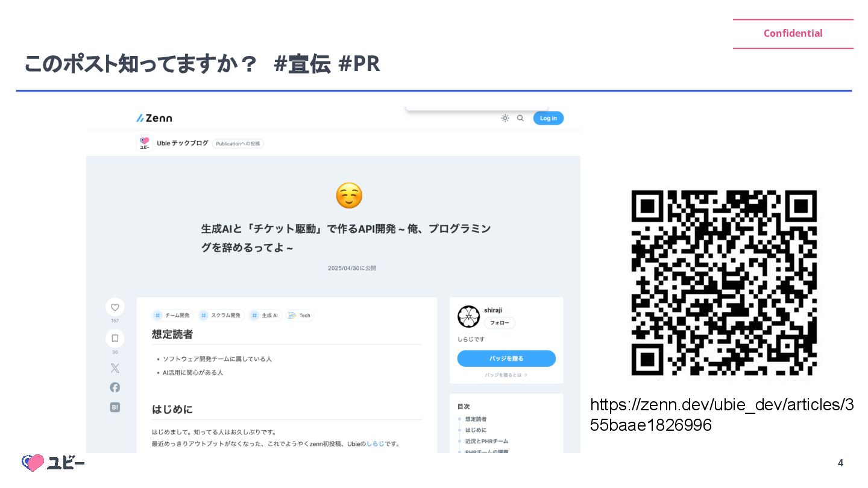Image resolution: width=868 pixels, height=488 pixels.
Task: Click the 目次 heading
Action: tap(464, 407)
